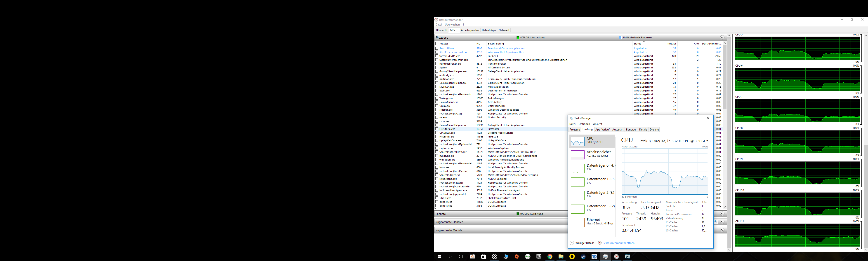
Task: Open Google Chrome in the taskbar
Action: tap(550, 257)
